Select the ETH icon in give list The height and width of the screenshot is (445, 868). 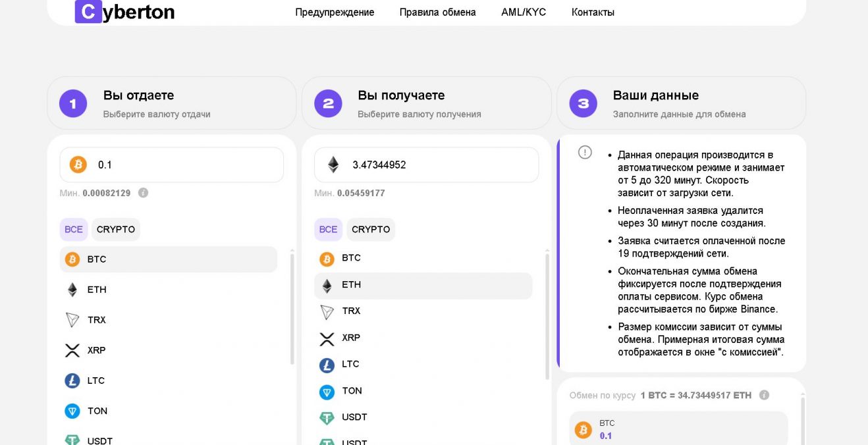72,290
